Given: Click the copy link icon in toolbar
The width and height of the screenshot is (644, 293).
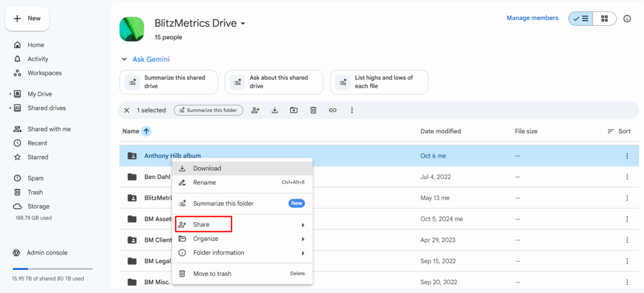Looking at the screenshot, I should click(333, 110).
